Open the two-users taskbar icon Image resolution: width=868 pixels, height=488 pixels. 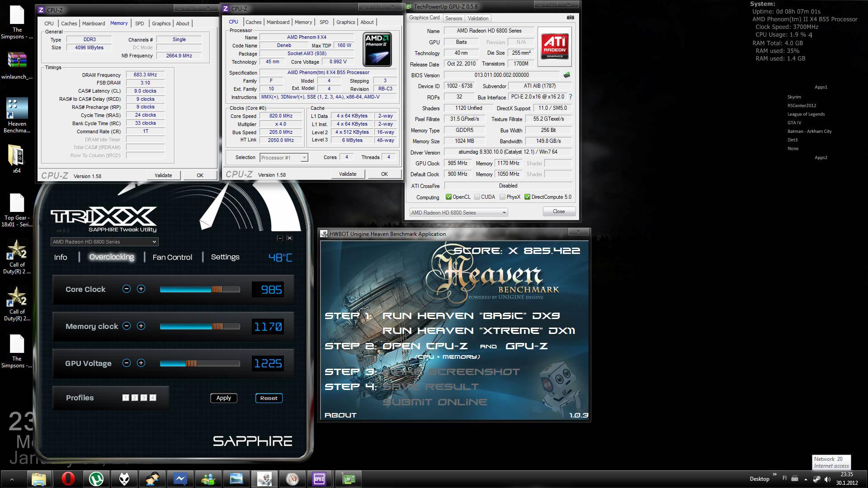point(152,479)
